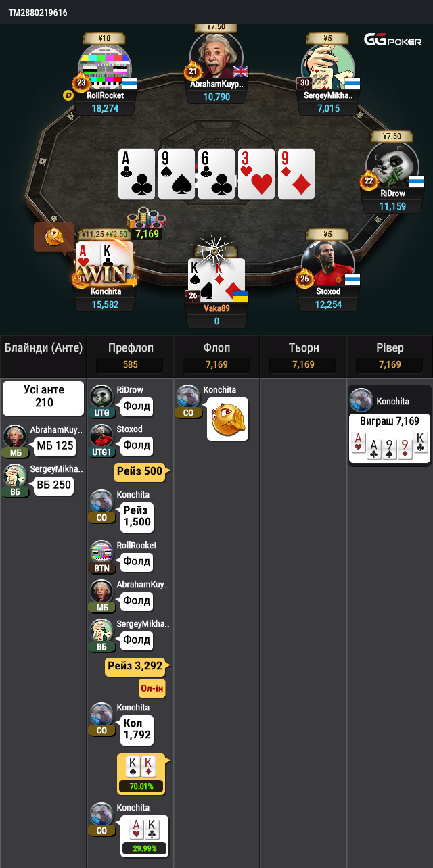Click the emoji speech bubble near Konchita
Viewport: 433px width, 868px height.
(54, 237)
